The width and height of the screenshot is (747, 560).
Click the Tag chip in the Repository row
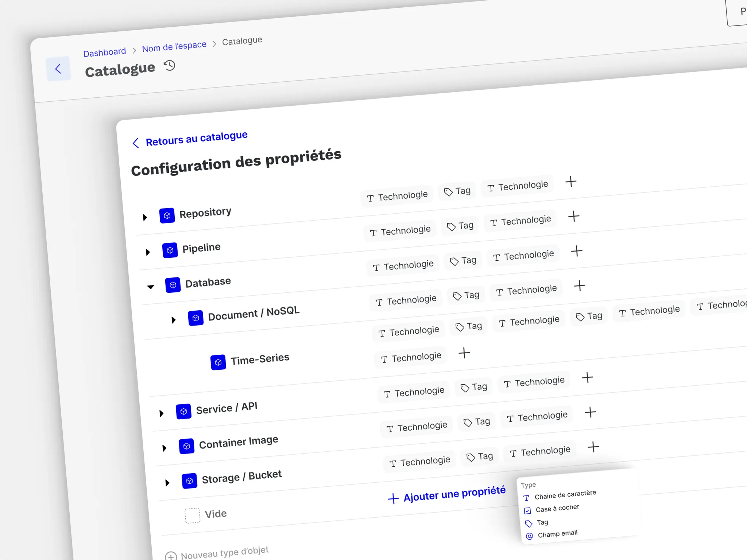pyautogui.click(x=457, y=191)
